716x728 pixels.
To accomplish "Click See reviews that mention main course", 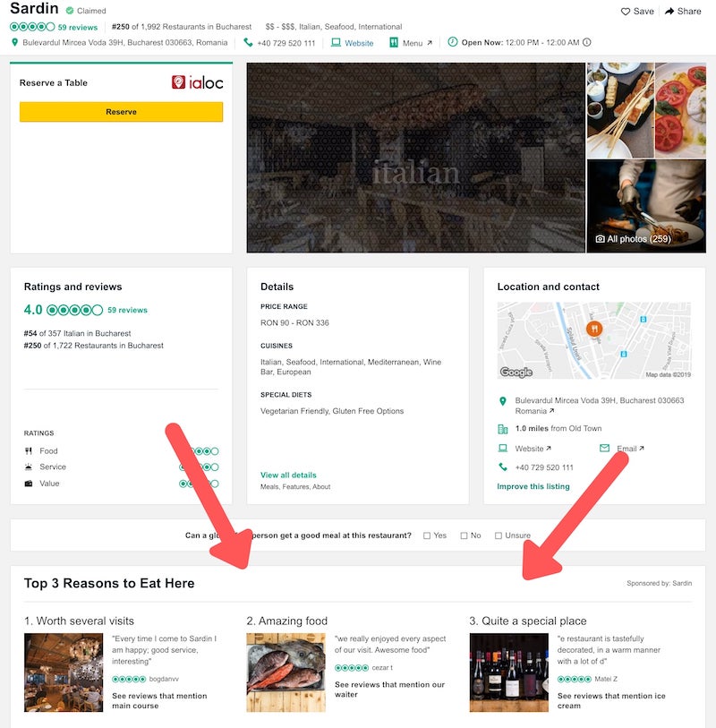I will [x=159, y=700].
